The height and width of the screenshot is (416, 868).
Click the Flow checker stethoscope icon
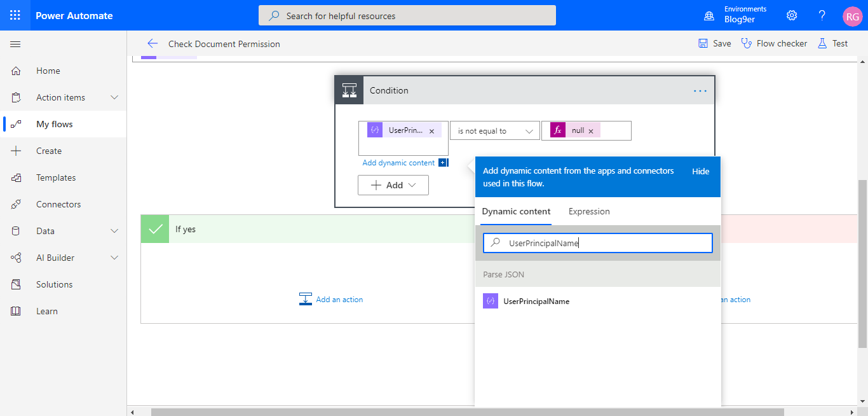(747, 43)
